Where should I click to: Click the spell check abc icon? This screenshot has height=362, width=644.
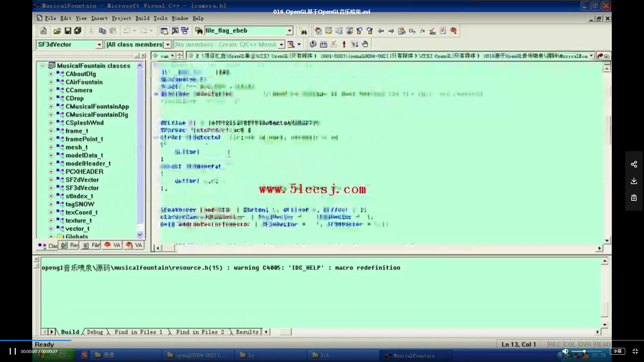[433, 31]
